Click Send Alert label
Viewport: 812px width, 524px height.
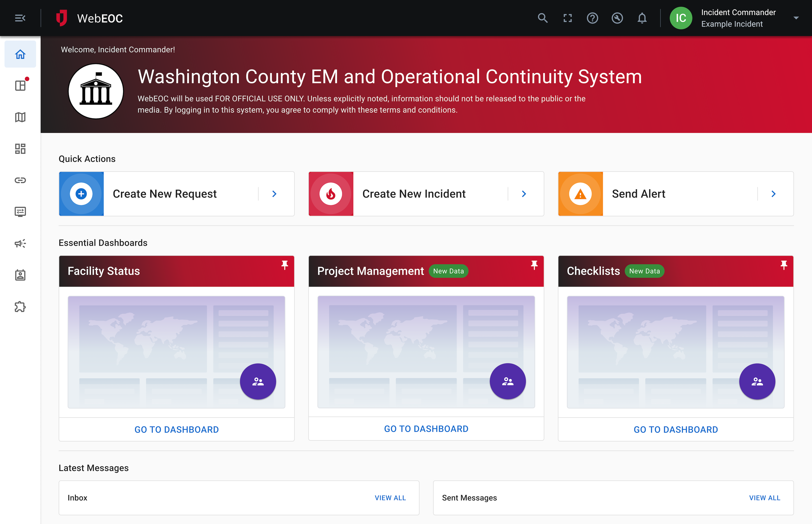[x=638, y=194]
